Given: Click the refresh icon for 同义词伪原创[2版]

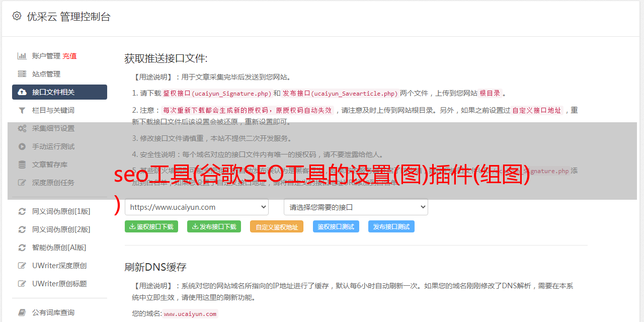Looking at the screenshot, I should (22, 229).
